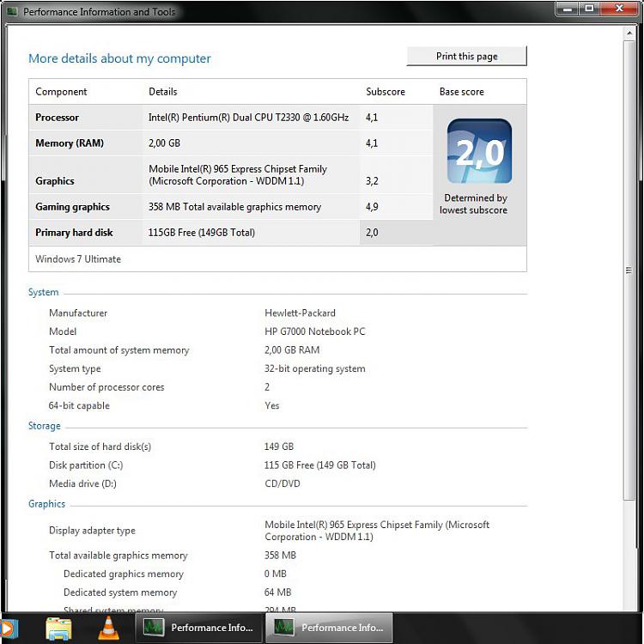Click the Dedicated system memory label
The image size is (644, 644).
tap(120, 592)
